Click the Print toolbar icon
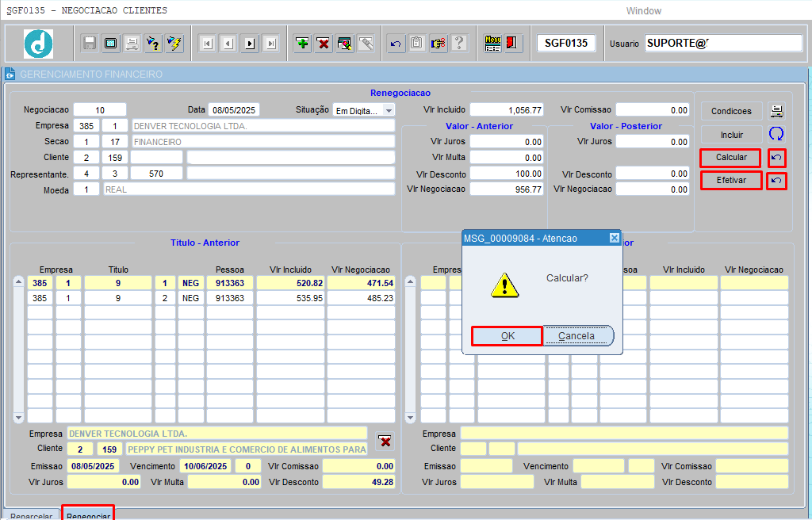 (x=132, y=43)
